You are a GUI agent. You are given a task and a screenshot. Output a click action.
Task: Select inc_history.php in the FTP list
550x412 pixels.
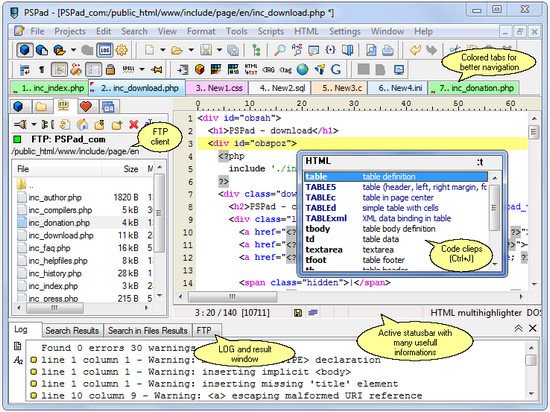(x=55, y=273)
